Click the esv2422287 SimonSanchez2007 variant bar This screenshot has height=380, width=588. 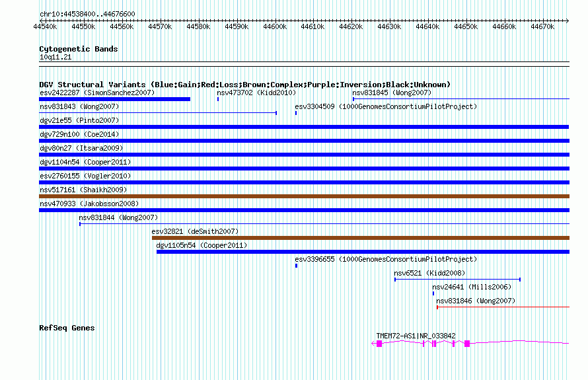tap(114, 99)
